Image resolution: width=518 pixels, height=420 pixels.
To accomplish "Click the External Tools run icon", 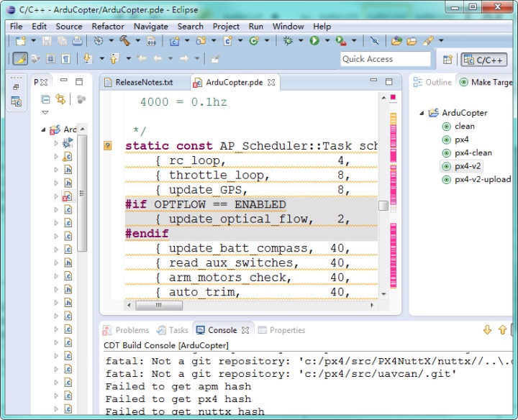I will (341, 40).
